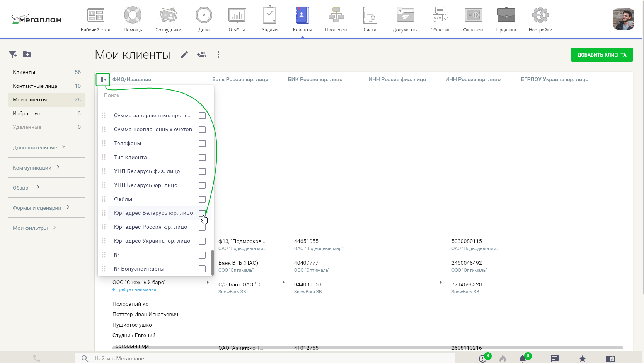Check № Бонусной карты checkbox
The height and width of the screenshot is (363, 644).
202,269
